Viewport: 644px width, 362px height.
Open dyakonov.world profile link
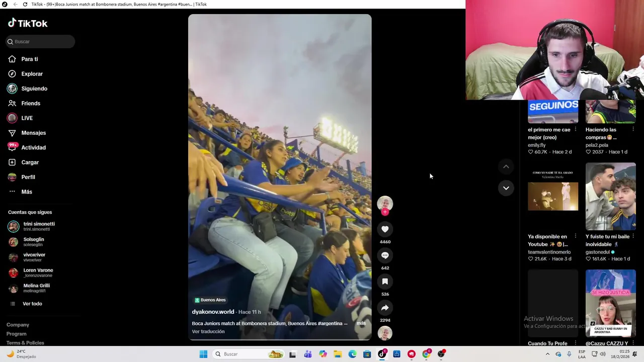point(213,312)
